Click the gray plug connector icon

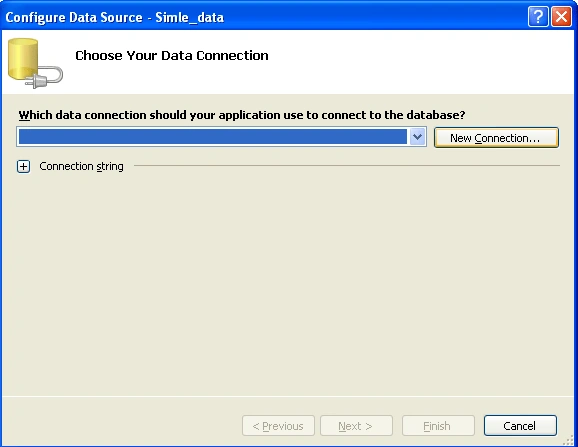point(45,77)
